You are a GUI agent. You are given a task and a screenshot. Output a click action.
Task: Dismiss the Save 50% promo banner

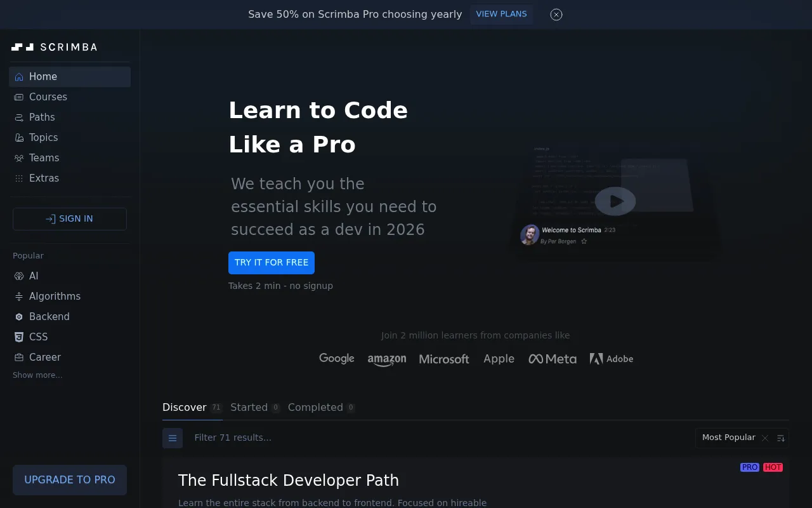tap(556, 15)
